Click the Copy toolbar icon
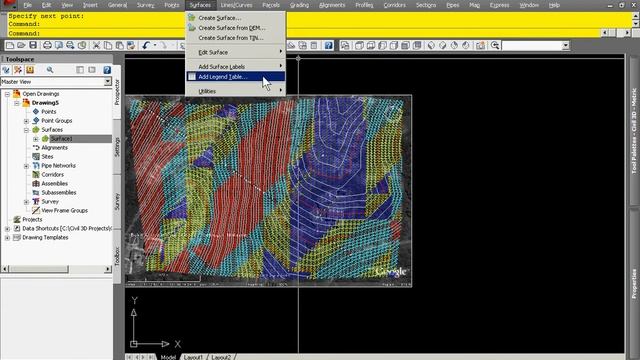This screenshot has height=360, width=640. tap(108, 45)
